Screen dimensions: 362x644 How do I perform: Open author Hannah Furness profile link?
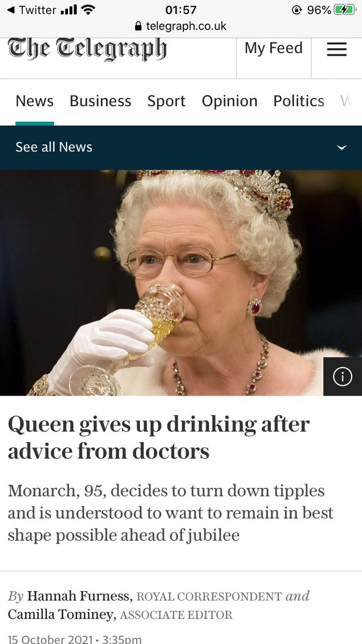[79, 596]
